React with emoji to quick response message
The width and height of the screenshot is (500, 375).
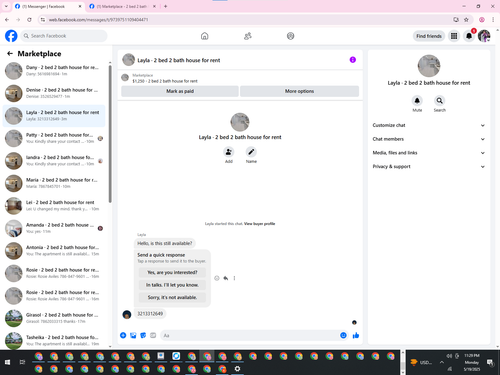[x=217, y=278]
